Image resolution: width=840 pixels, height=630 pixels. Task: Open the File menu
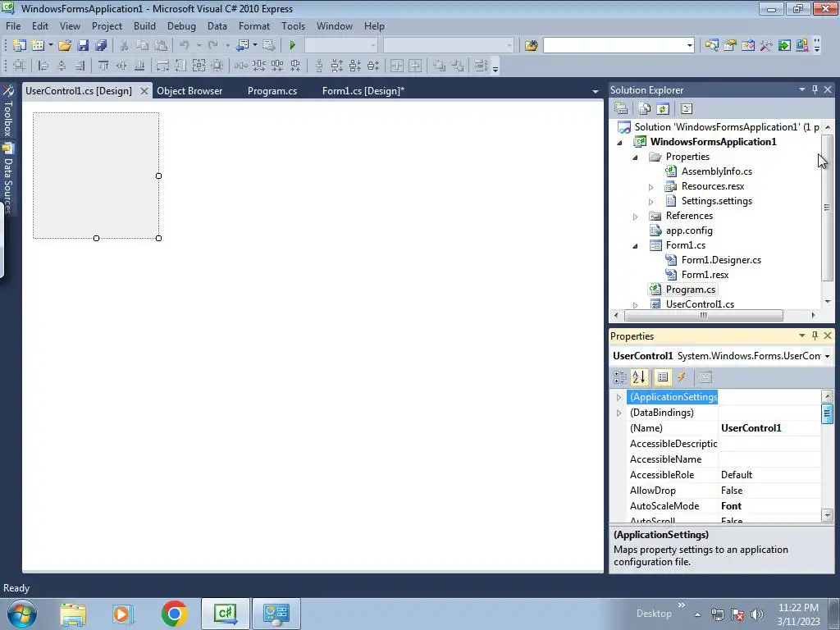point(13,25)
